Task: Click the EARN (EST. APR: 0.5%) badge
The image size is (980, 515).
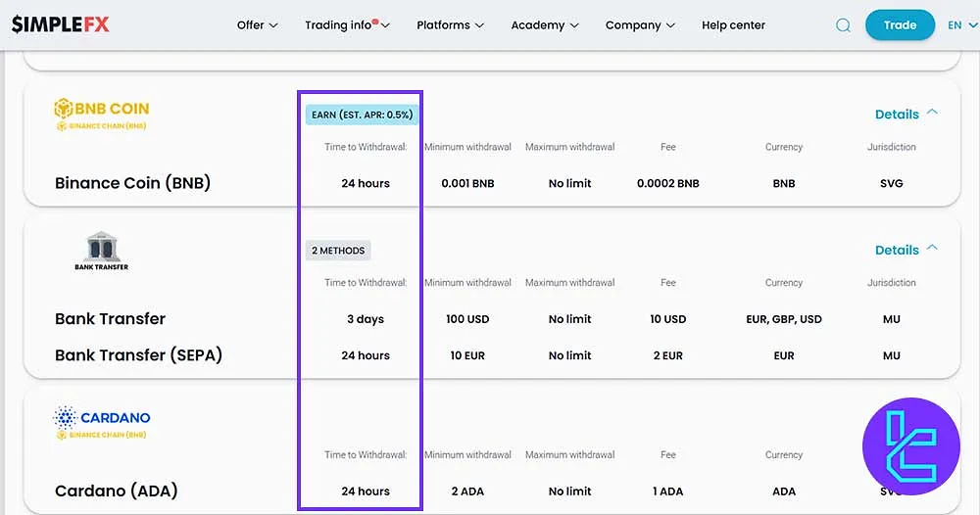Action: point(362,115)
